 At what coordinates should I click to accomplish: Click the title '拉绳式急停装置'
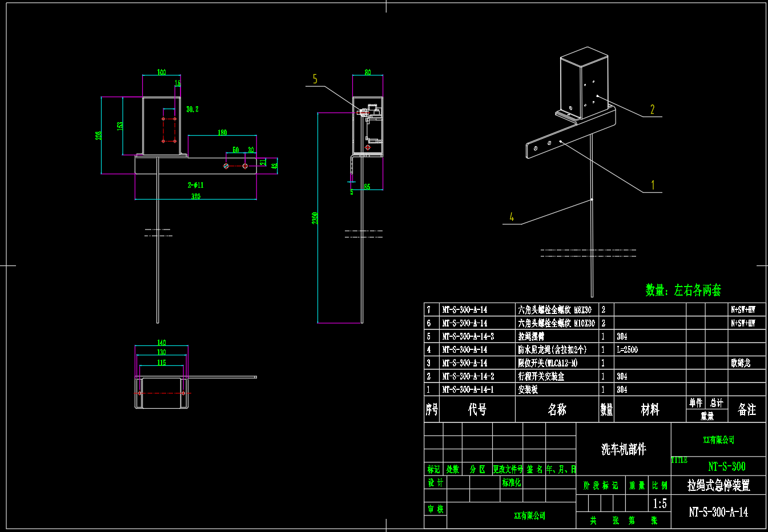(718, 485)
